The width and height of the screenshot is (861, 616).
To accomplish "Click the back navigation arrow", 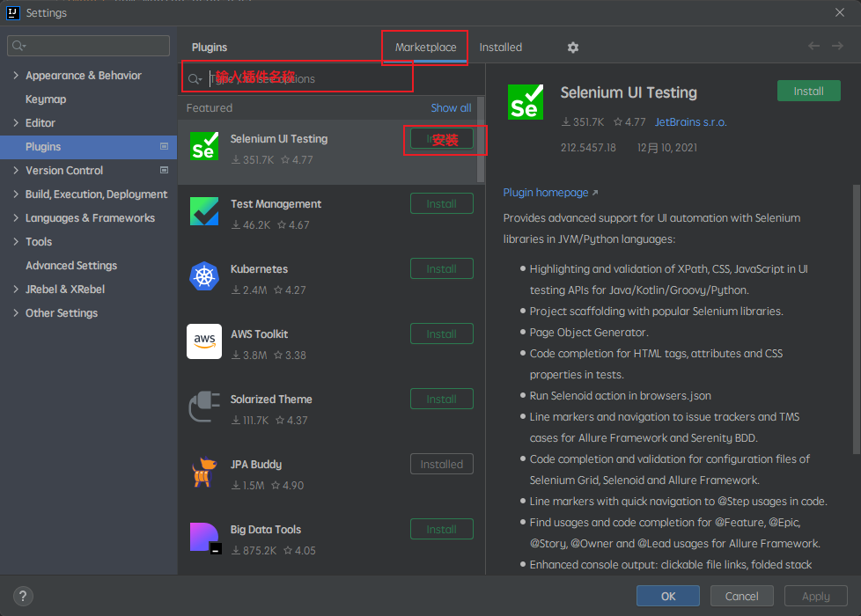I will tap(813, 47).
